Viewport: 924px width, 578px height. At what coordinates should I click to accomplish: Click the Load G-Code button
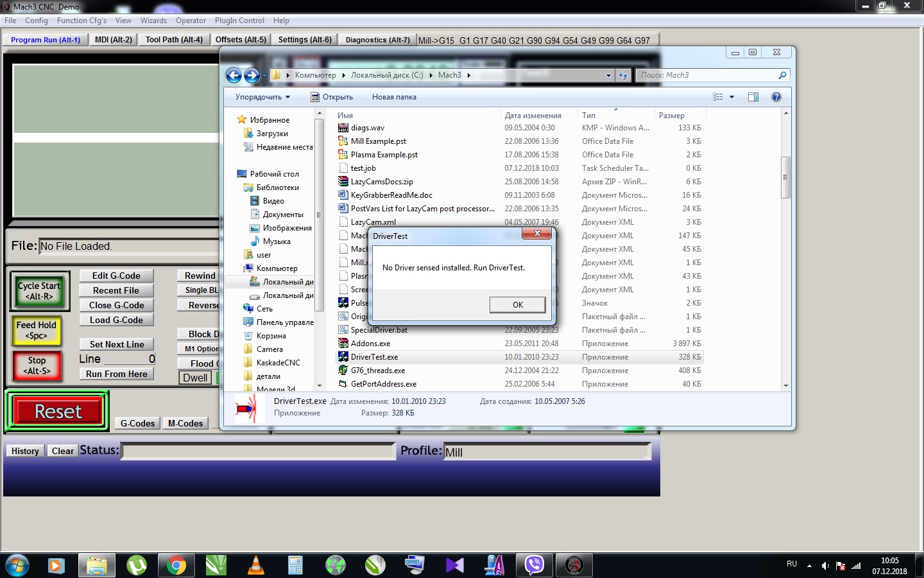(x=116, y=320)
